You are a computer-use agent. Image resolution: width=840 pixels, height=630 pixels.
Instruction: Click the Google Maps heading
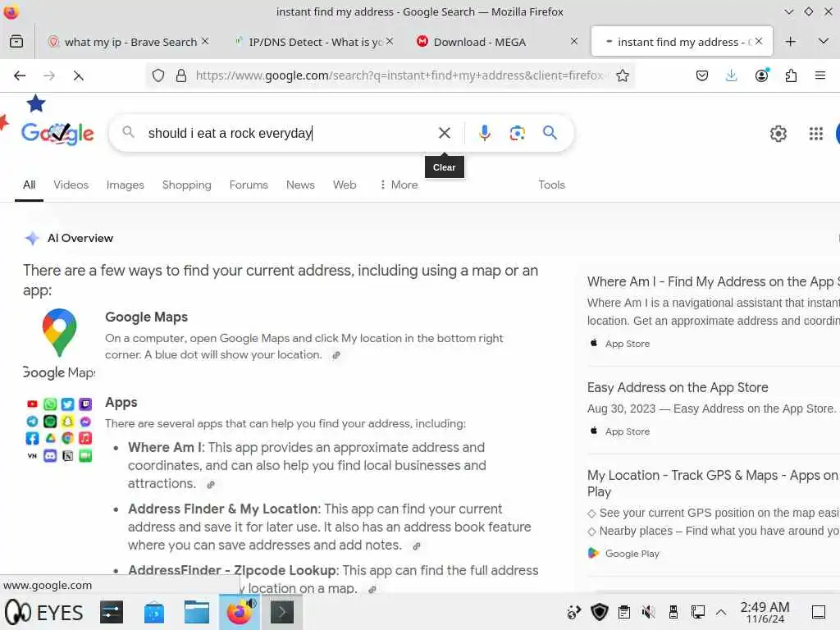(x=146, y=317)
